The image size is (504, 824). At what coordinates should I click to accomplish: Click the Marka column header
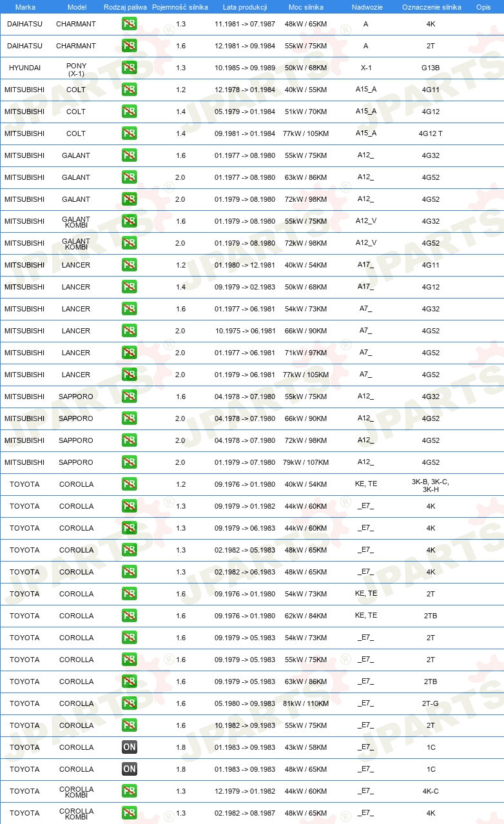pos(24,7)
